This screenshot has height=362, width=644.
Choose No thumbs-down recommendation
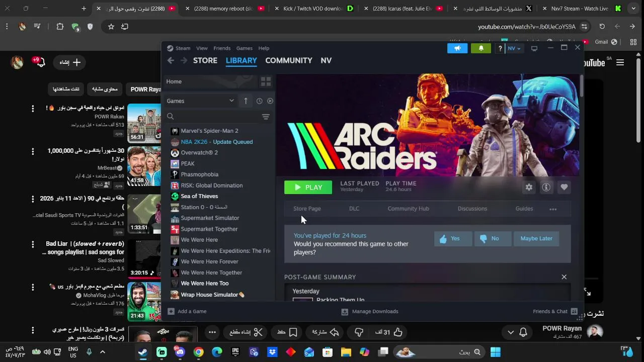(493, 239)
